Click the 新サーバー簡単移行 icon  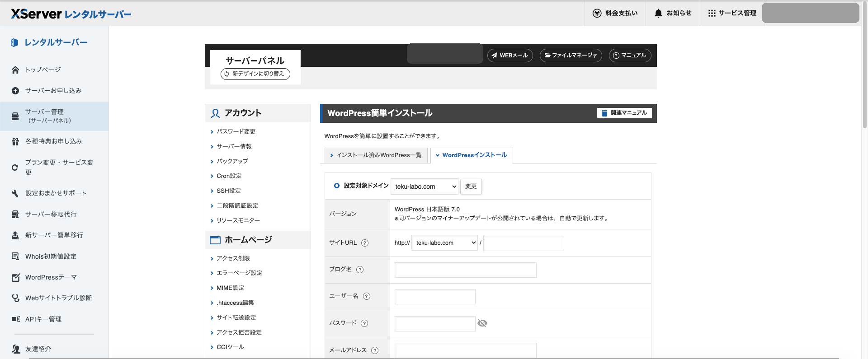tap(15, 235)
